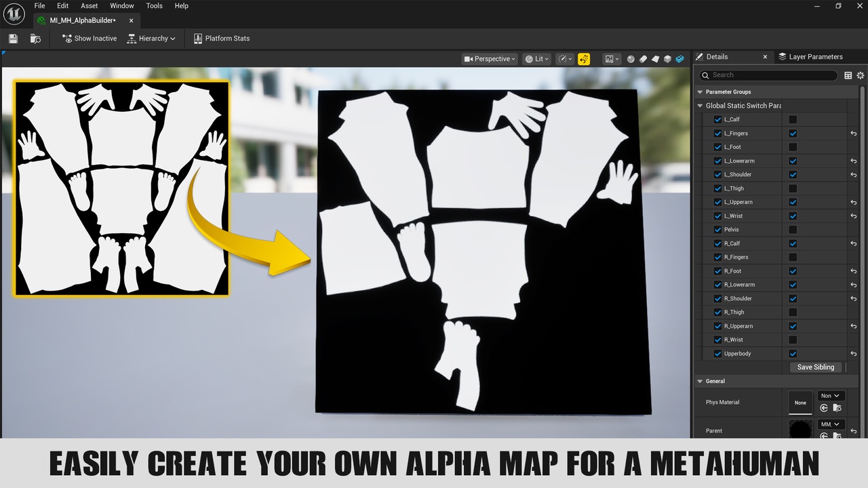Open the preview scene settings dropdown
868x488 pixels.
click(612, 59)
